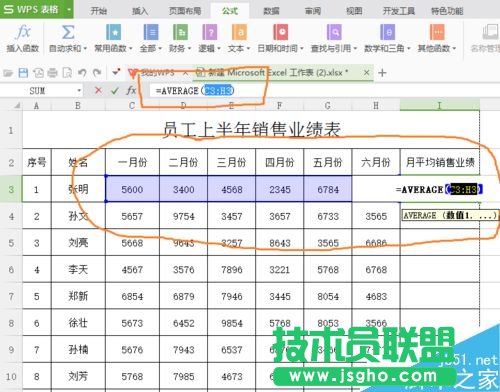The height and width of the screenshot is (392, 500).
Task: Switch to the 开始 ribbon tab
Action: click(99, 11)
